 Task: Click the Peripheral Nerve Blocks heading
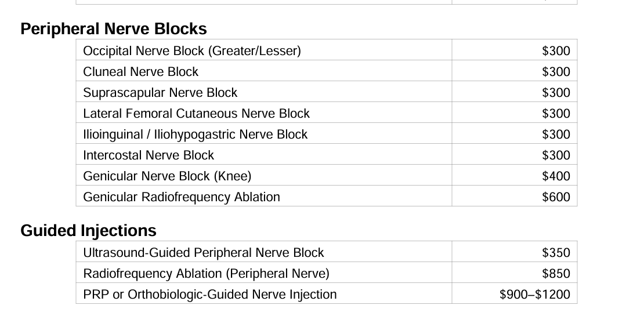coord(113,29)
